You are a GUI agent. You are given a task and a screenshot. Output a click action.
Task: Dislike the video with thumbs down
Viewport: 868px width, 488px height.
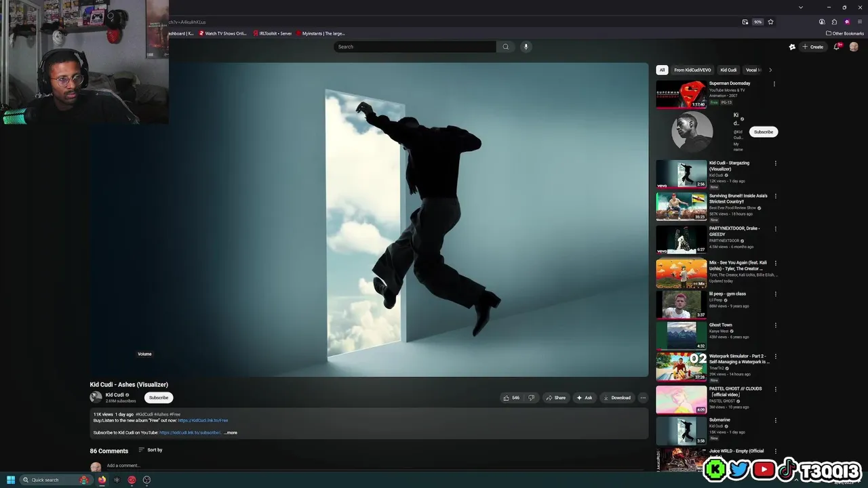(x=531, y=398)
